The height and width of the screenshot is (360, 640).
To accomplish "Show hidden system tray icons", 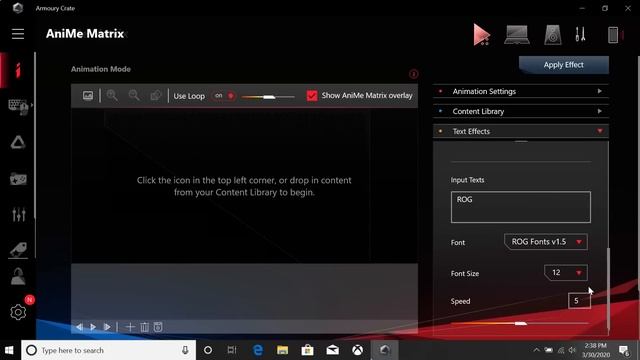I will 536,350.
